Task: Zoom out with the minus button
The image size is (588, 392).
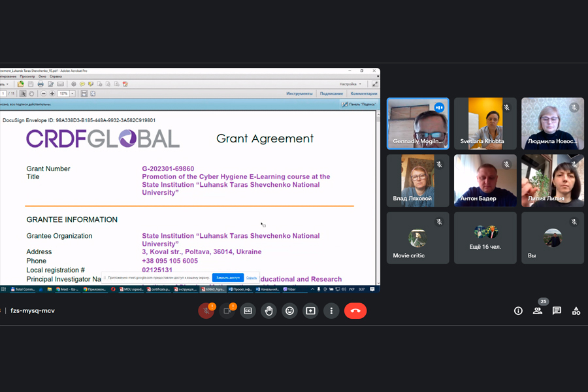Action: click(44, 93)
